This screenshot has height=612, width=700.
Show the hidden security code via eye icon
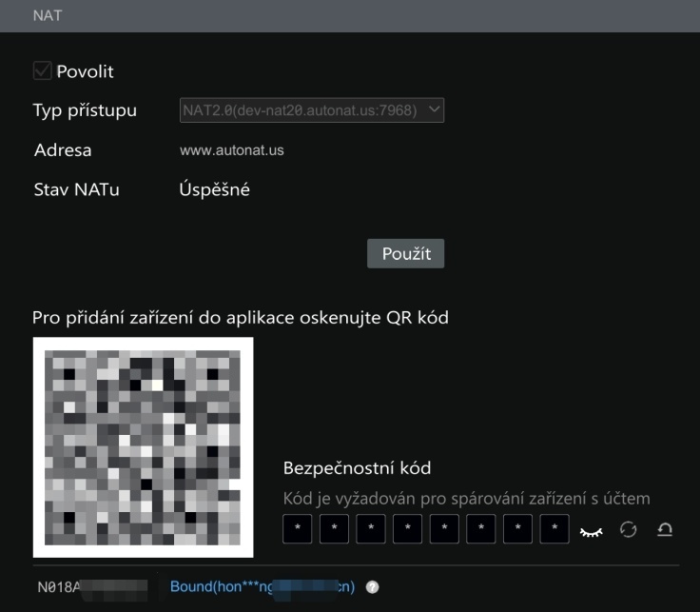point(591,531)
